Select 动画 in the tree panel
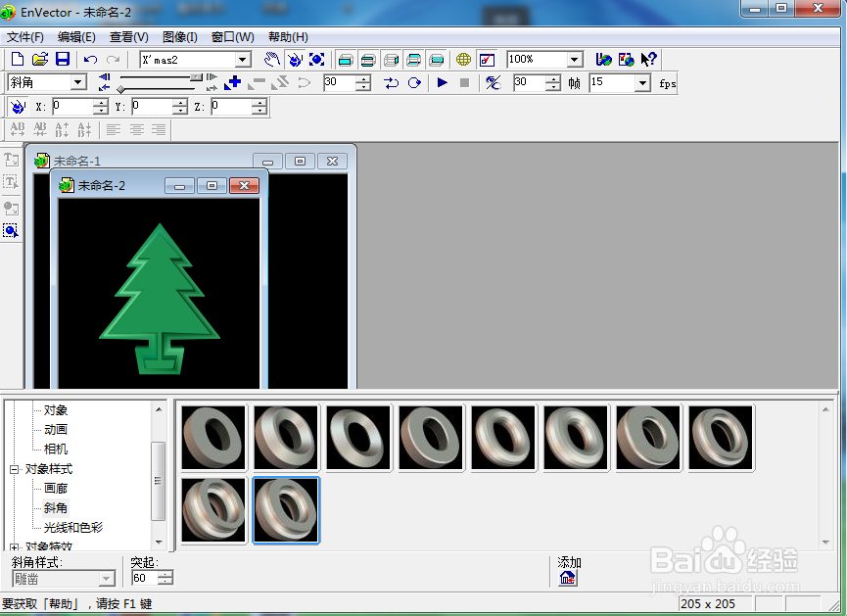The width and height of the screenshot is (847, 616). click(56, 430)
